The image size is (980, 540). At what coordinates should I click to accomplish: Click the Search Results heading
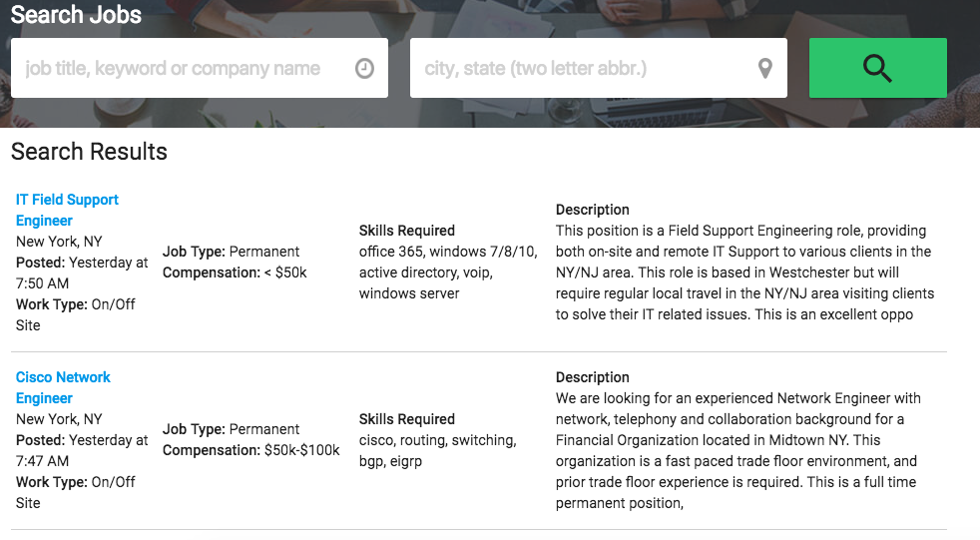(x=89, y=152)
